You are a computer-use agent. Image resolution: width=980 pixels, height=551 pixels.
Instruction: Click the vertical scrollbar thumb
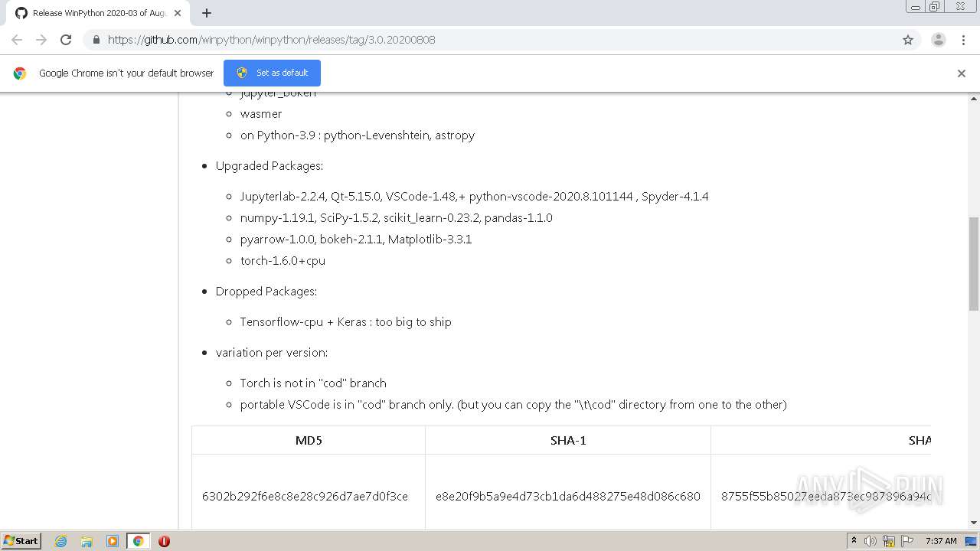click(974, 264)
